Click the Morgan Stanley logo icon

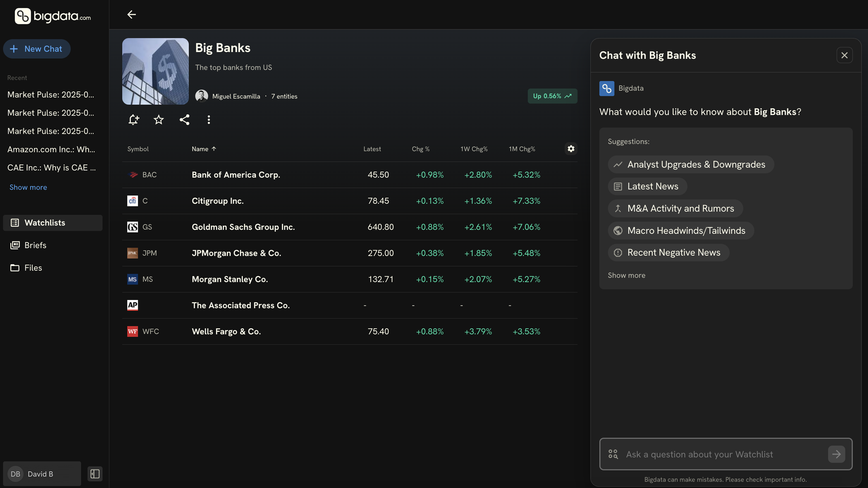coord(132,279)
